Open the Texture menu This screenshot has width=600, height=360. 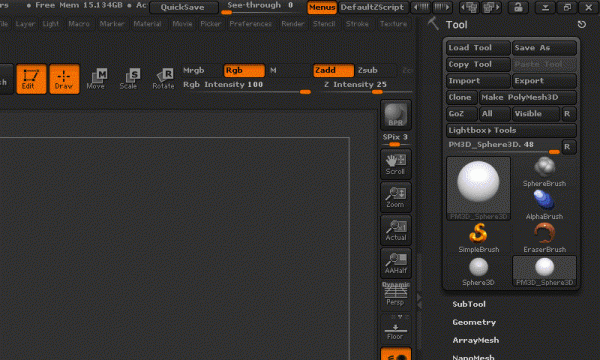393,24
